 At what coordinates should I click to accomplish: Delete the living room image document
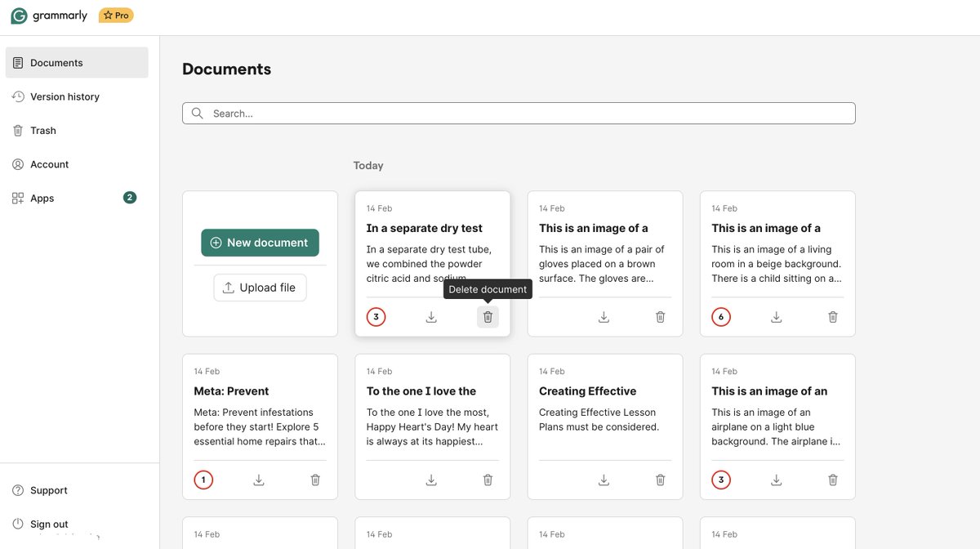pyautogui.click(x=833, y=317)
